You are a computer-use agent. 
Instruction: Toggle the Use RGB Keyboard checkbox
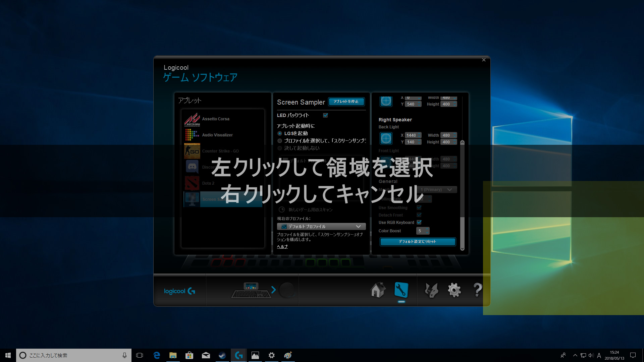419,222
